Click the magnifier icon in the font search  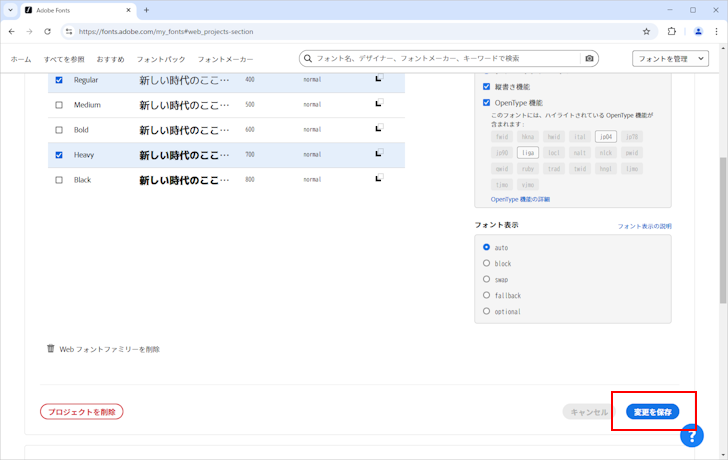pyautogui.click(x=308, y=58)
